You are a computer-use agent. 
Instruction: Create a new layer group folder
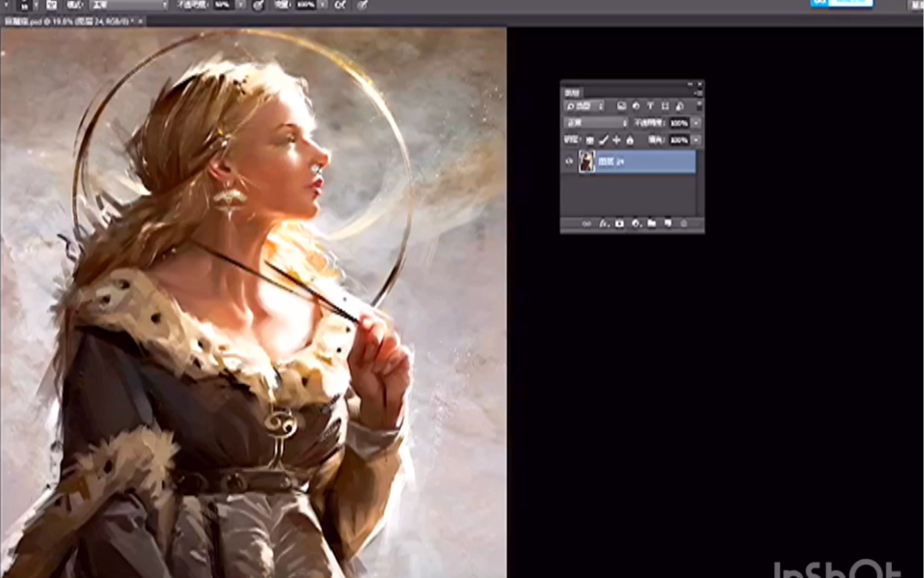(651, 223)
